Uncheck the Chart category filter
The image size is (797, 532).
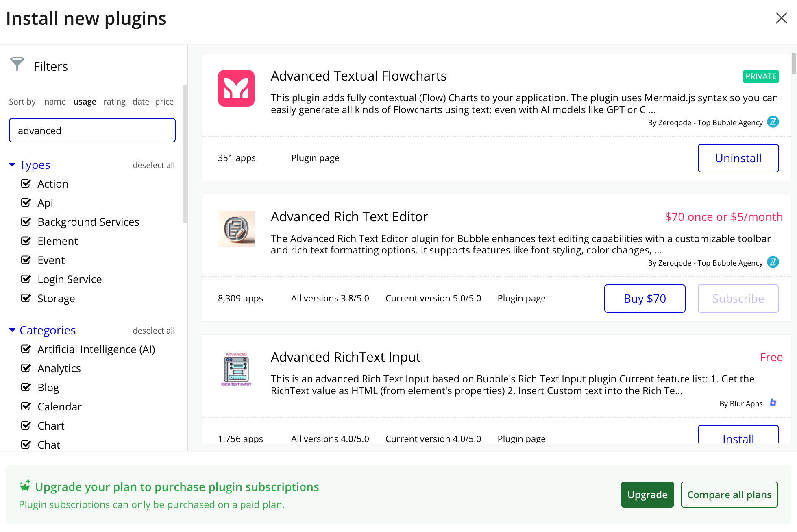coord(26,425)
